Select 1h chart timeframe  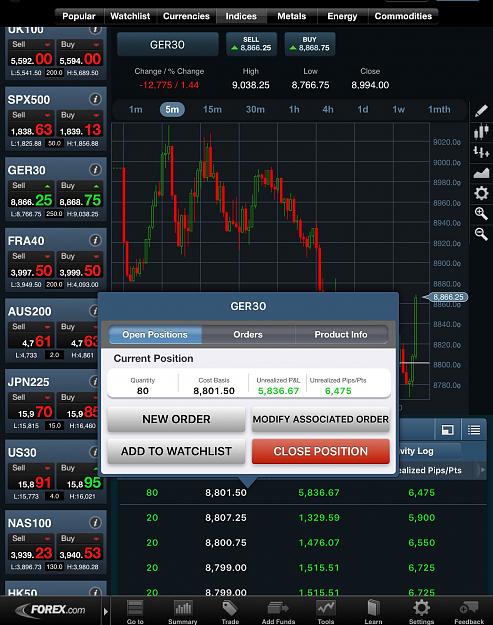pyautogui.click(x=294, y=110)
